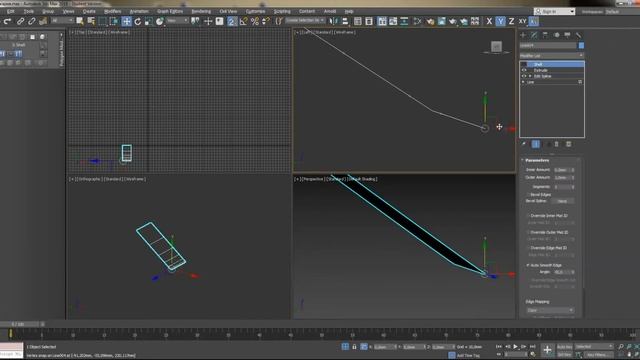Screen dimensions: 640x360
Task: Click the Edit Named Selection Sets icon
Action: click(x=279, y=21)
